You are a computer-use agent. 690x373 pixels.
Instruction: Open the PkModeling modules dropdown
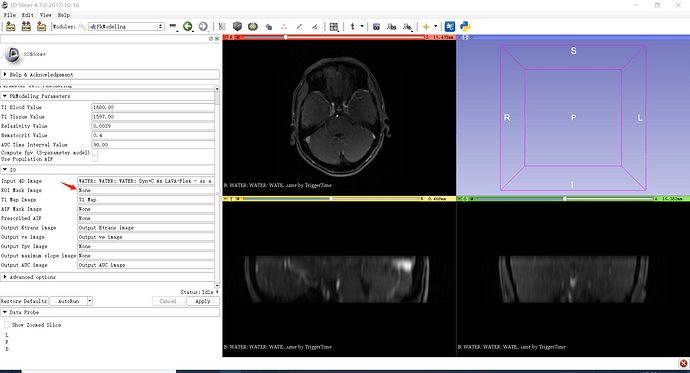[126, 26]
